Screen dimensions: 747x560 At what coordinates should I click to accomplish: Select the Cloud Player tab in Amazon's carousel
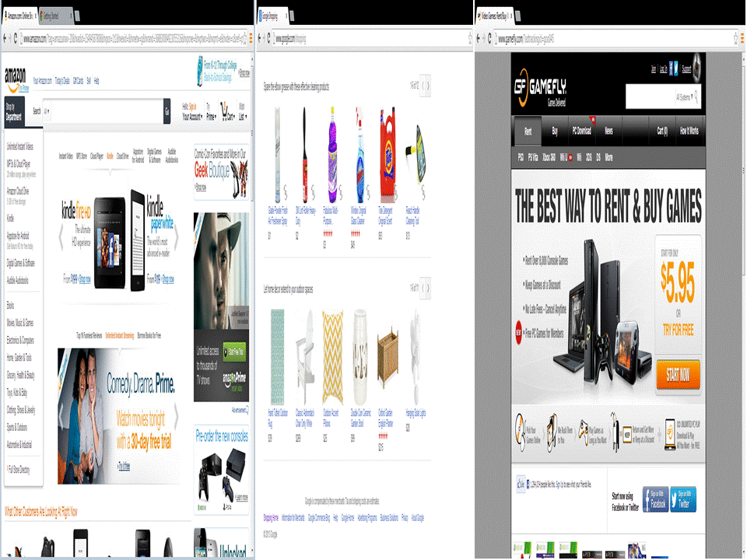pos(96,156)
